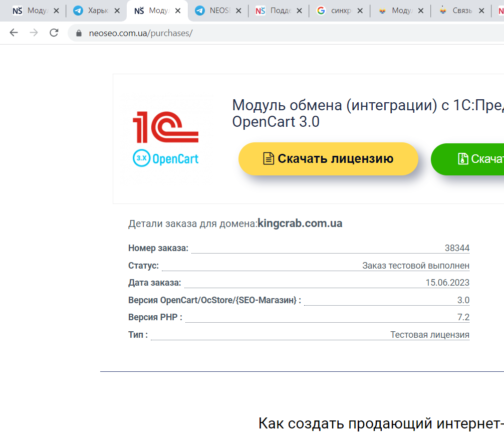Click the padlock icon in the address bar

[79, 33]
